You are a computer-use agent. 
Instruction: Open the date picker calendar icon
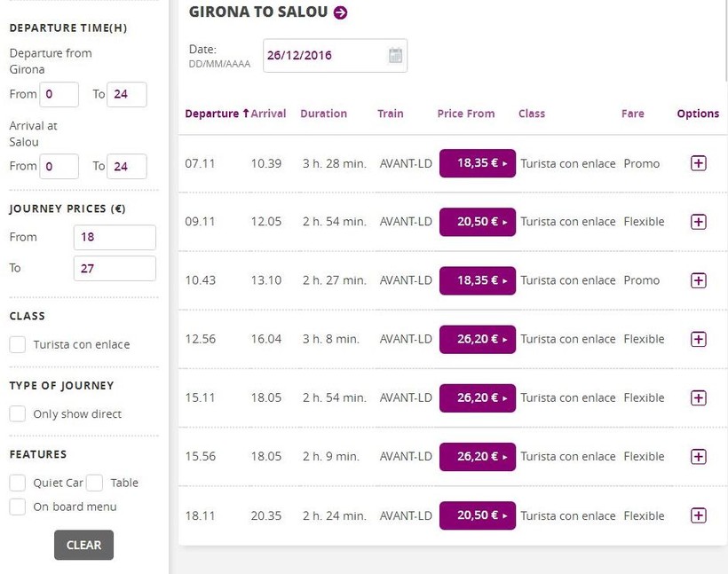pos(395,55)
